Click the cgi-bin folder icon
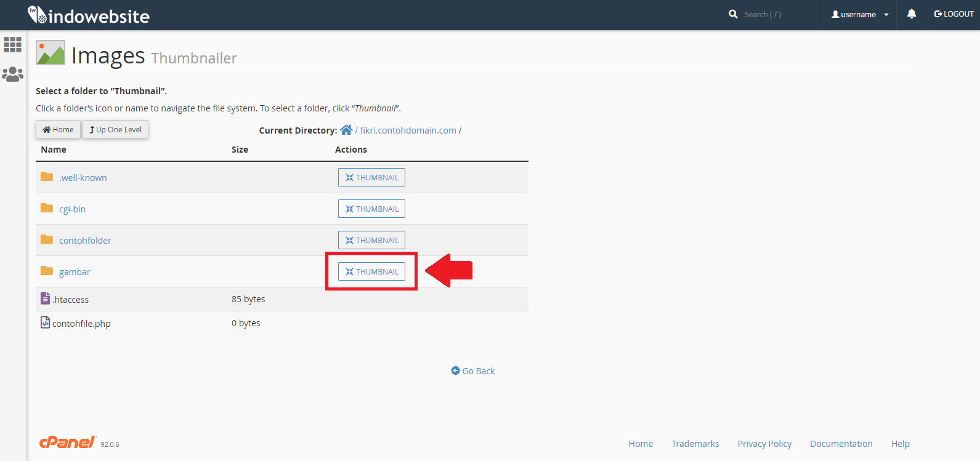980x461 pixels. (x=47, y=208)
